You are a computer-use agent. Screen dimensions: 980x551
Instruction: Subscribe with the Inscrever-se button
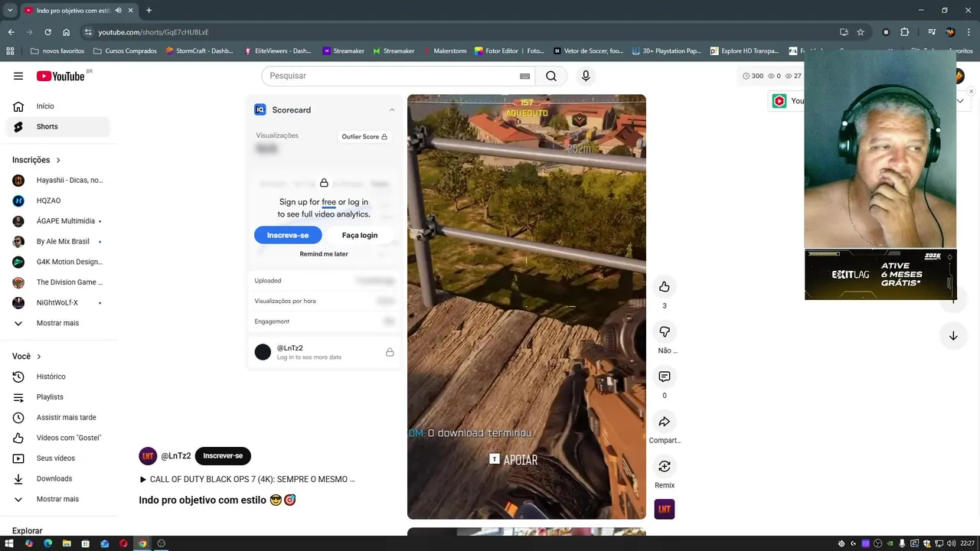(223, 456)
